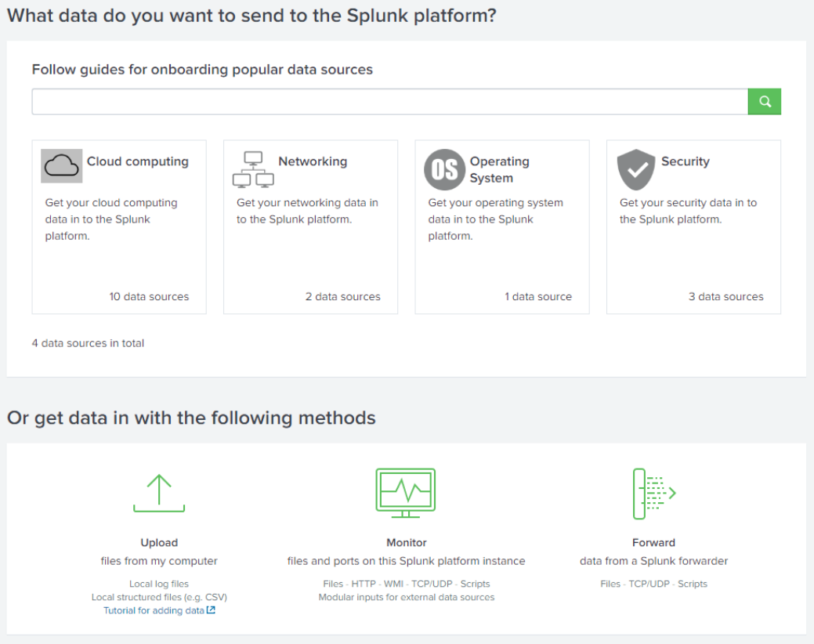This screenshot has width=814, height=644.
Task: Click the Monitor screen icon
Action: 406,493
